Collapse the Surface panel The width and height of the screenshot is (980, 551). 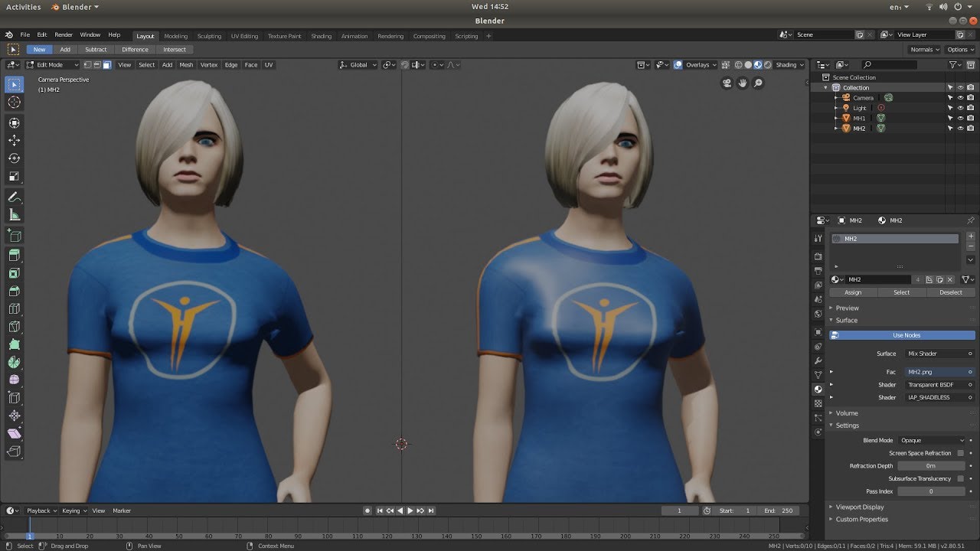pyautogui.click(x=847, y=320)
